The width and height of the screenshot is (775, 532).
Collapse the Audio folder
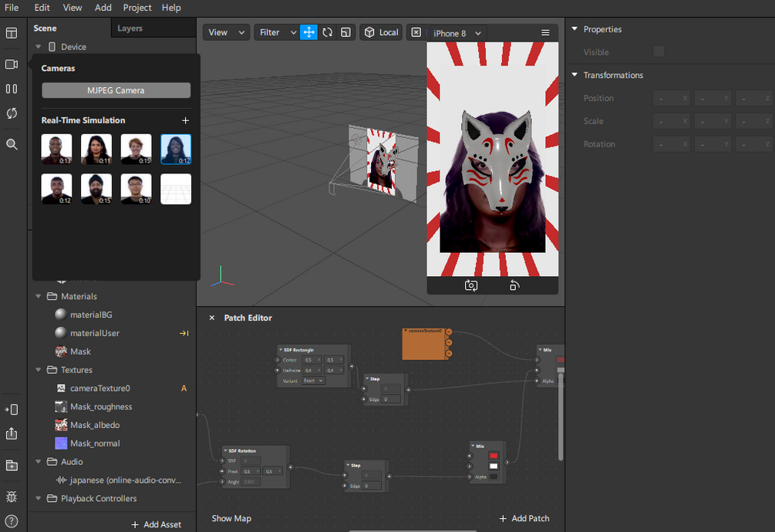[x=38, y=462]
